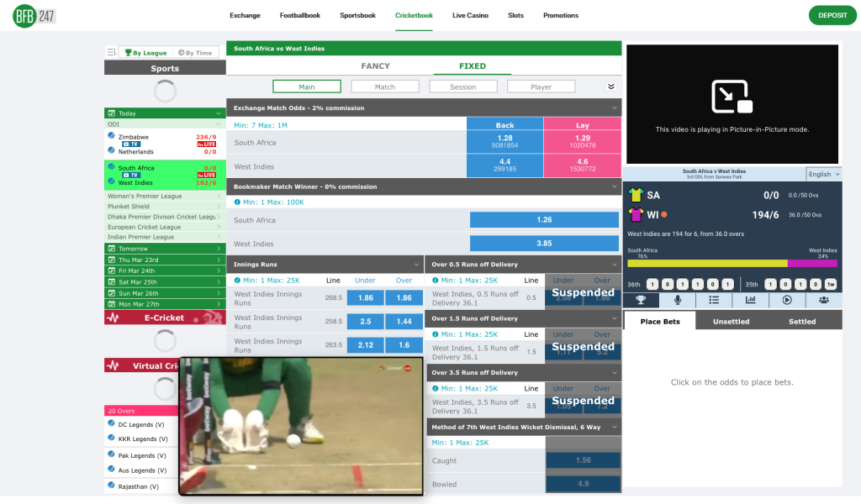Click the play video icon in scorecard

(x=787, y=300)
